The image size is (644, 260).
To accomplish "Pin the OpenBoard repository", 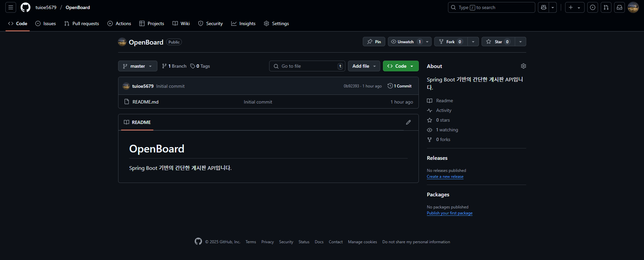I will [374, 42].
